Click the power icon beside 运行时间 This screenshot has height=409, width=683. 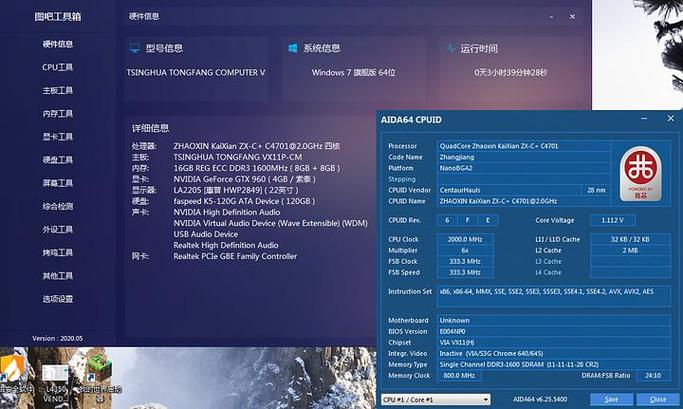tap(449, 48)
